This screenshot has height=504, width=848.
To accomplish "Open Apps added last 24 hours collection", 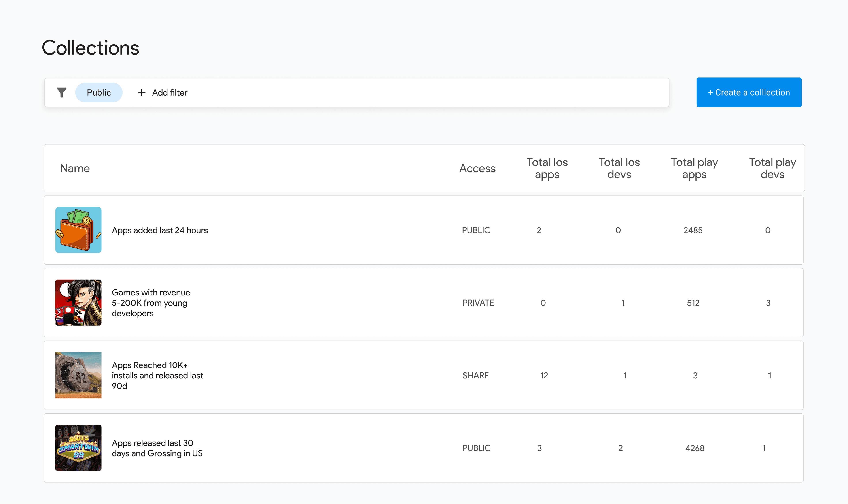I will [x=160, y=230].
